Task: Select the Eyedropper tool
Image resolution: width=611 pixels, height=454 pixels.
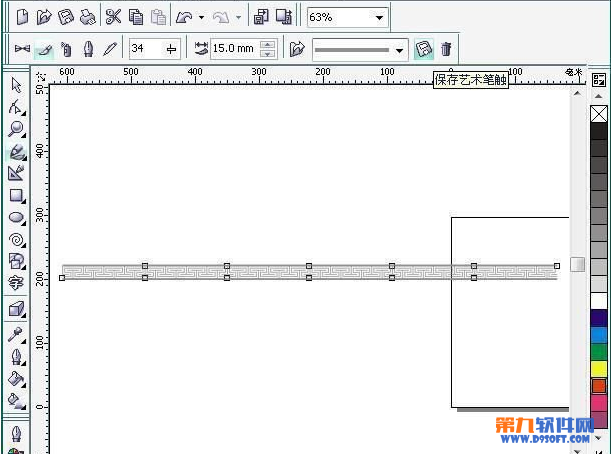Action: click(16, 335)
